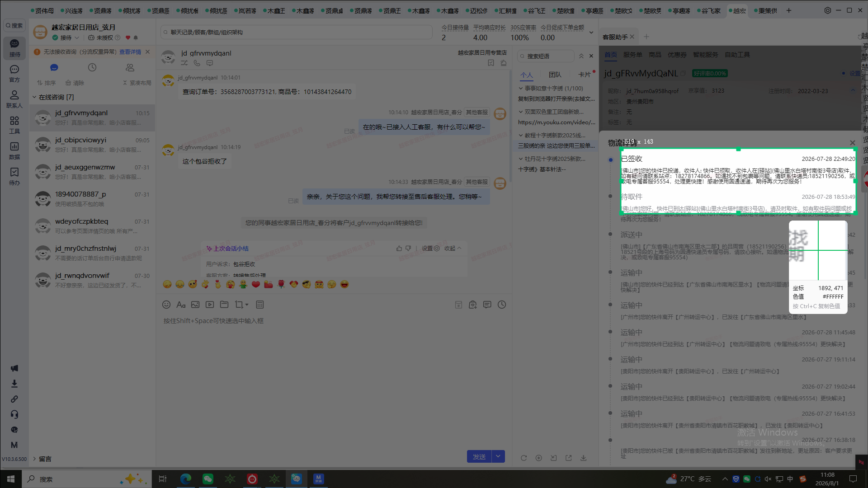Open the 接待 reception section in sidebar
Viewport: 868px width, 488px height.
pyautogui.click(x=14, y=47)
